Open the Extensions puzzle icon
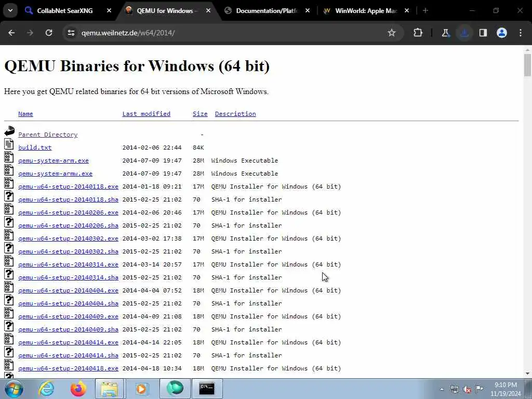This screenshot has width=532, height=399. point(418,33)
